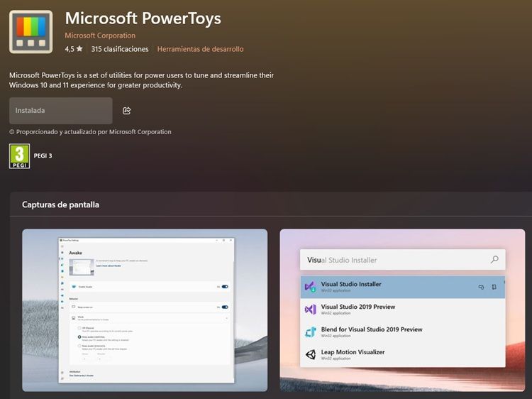Click the Instalada button
Image resolution: width=532 pixels, height=399 pixels.
(x=61, y=111)
